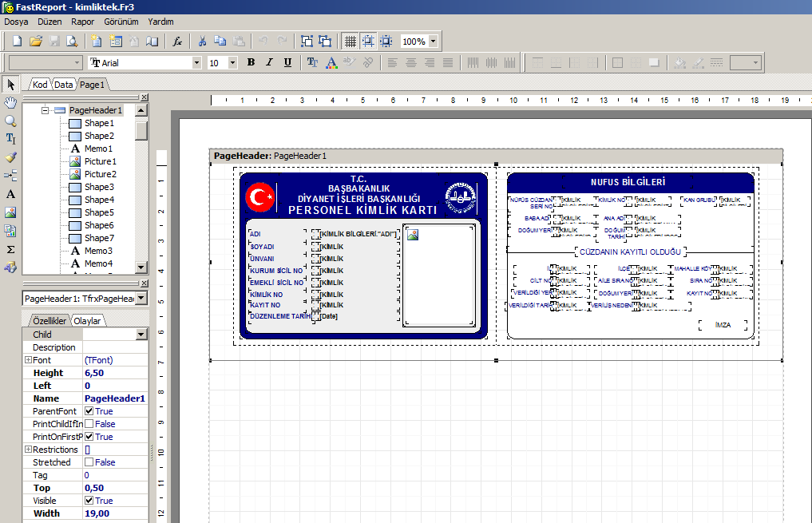812x523 pixels.
Task: Select the hand pan tool
Action: (10, 102)
